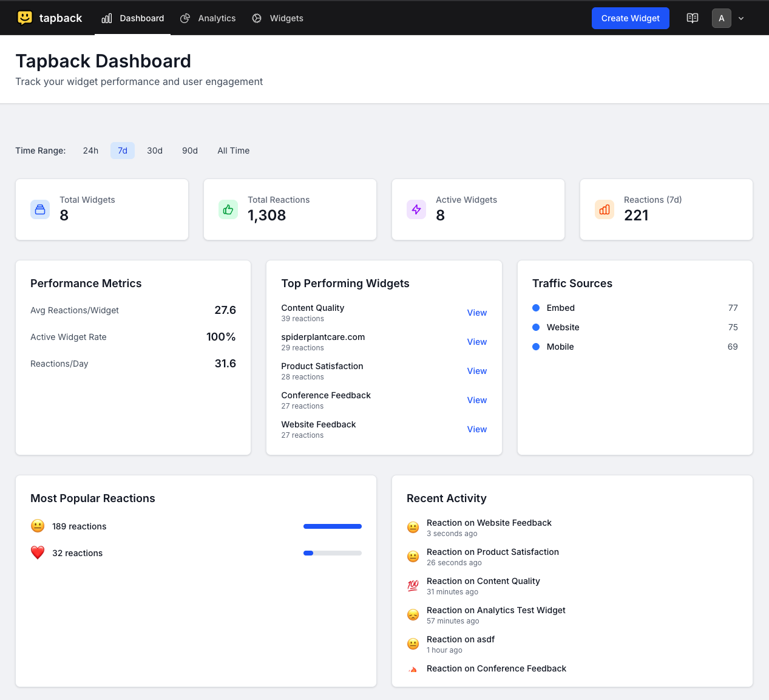Click the neutral face emoji with 189 reactions
Screen dimensions: 769x700
coord(38,526)
